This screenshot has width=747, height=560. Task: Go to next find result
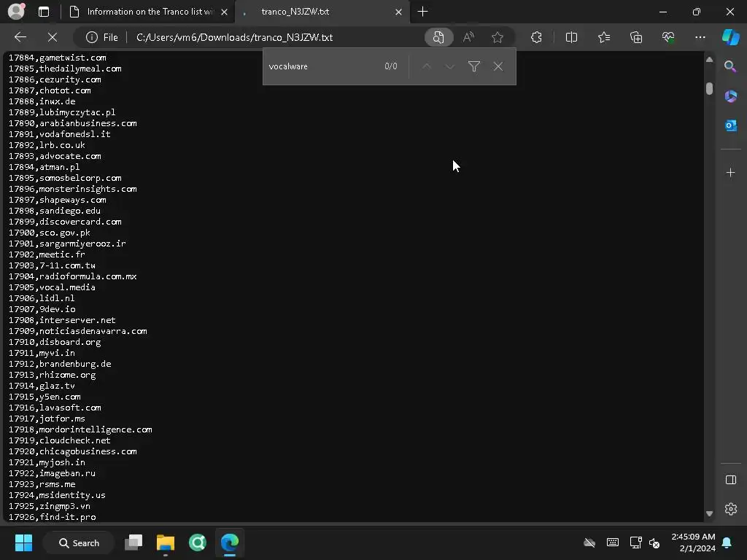(x=449, y=66)
